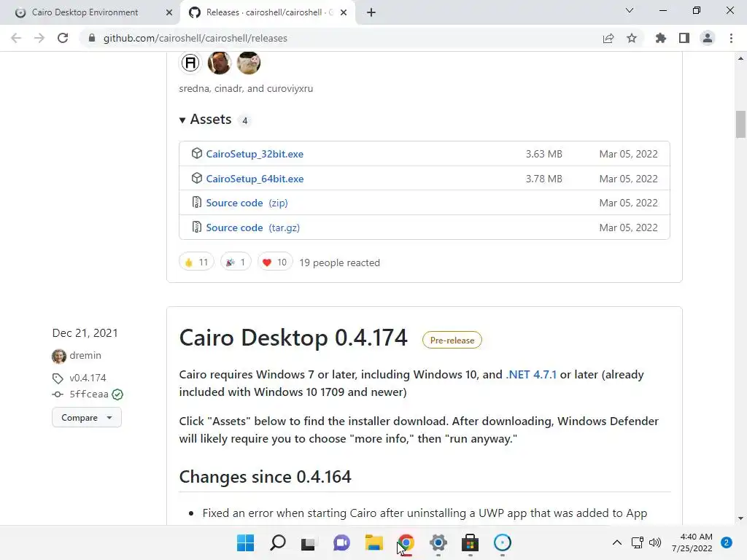Open the volume tray icon
The image size is (747, 560).
655,542
